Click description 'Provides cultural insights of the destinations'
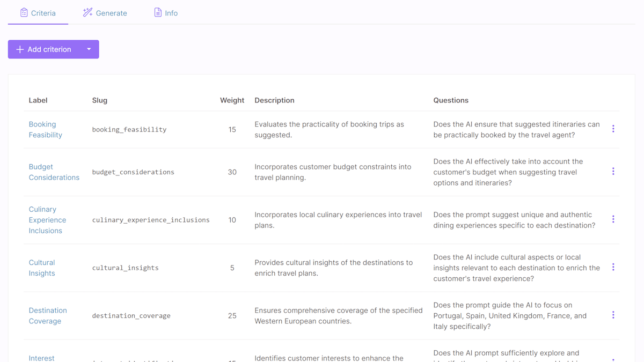This screenshot has width=644, height=362. point(334,268)
